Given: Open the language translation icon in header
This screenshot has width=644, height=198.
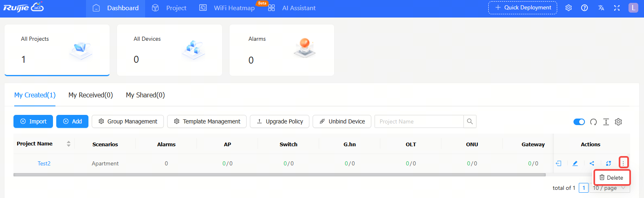Looking at the screenshot, I should click(601, 8).
